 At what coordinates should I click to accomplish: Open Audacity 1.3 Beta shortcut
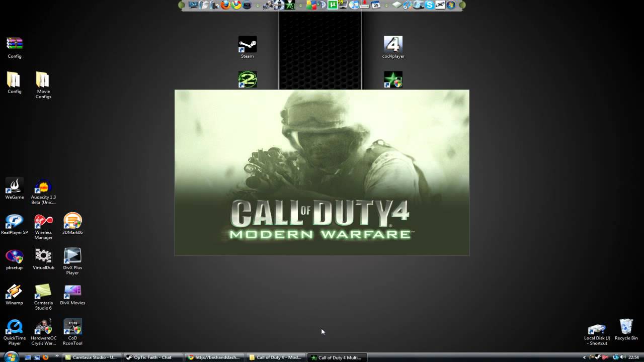click(43, 191)
